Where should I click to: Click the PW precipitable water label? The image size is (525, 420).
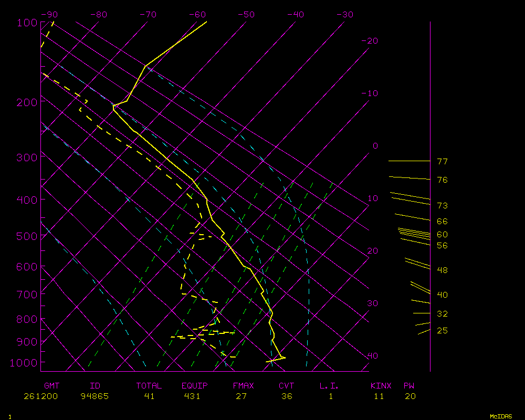(408, 386)
